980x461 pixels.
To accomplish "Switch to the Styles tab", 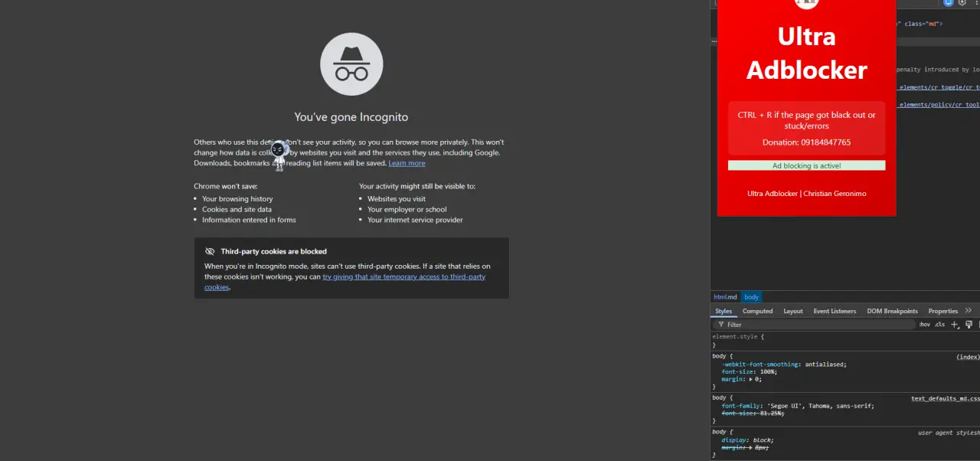I will coord(724,311).
